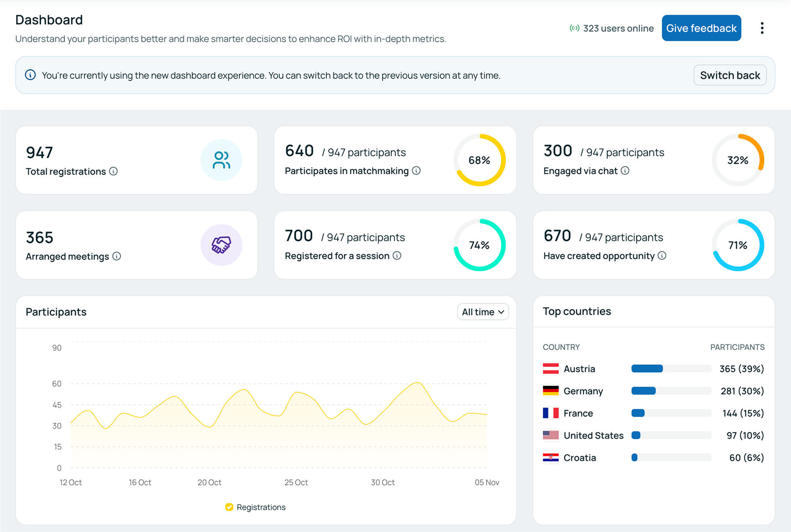Screen dimensions: 791x532
Task: Click the Austria participants bar
Action: click(x=671, y=369)
